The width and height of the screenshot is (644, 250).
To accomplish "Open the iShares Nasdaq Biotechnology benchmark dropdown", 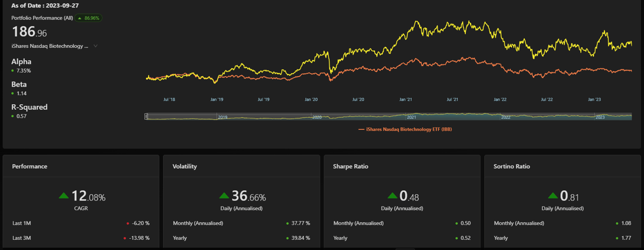I will [x=54, y=46].
